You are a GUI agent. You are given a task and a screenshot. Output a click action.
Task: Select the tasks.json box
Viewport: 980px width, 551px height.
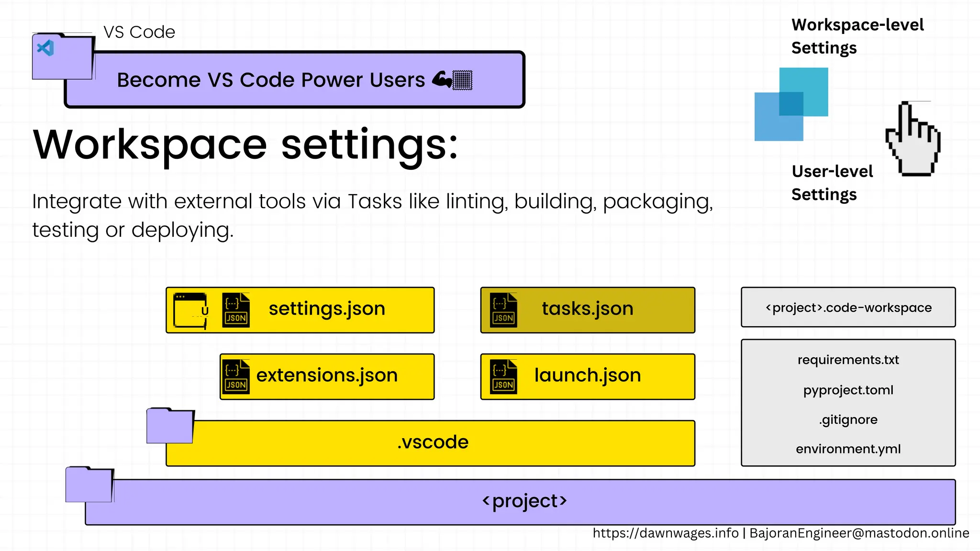coord(588,310)
